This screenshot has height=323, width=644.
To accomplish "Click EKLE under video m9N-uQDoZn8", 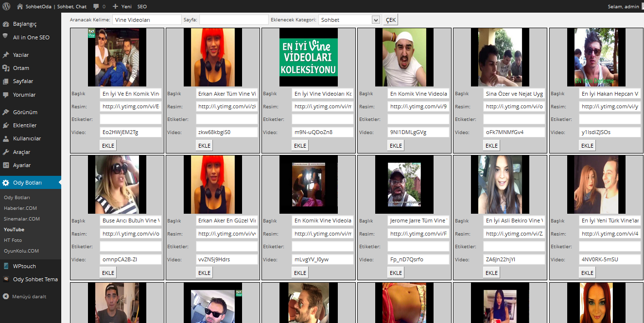I will [x=300, y=145].
